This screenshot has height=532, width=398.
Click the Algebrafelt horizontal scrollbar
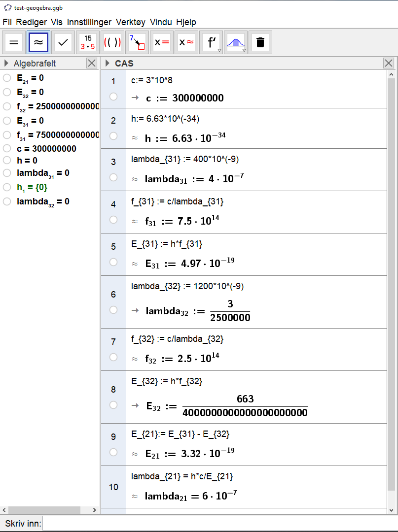tap(44, 510)
